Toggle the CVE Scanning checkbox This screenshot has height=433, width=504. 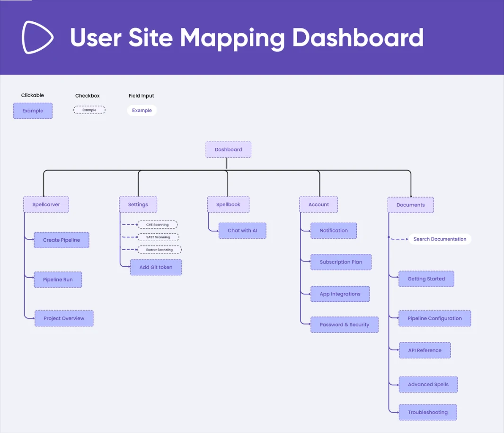157,225
